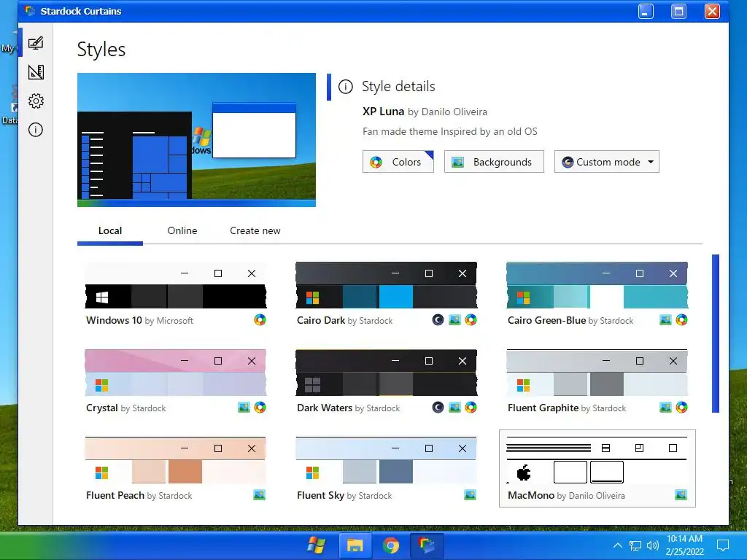Click the info icon beside Style details

tap(345, 87)
